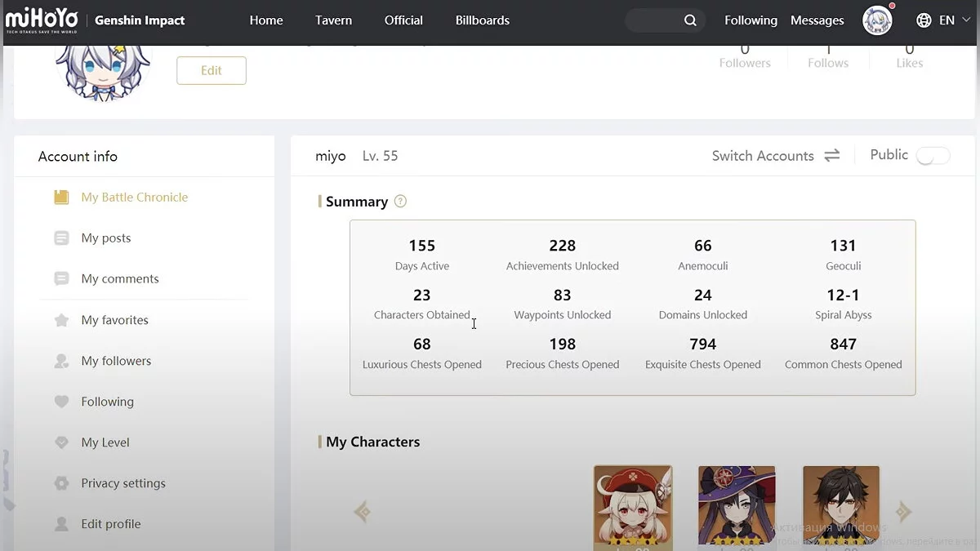Click the search magnifier icon
The width and height of the screenshot is (980, 551).
click(x=691, y=20)
